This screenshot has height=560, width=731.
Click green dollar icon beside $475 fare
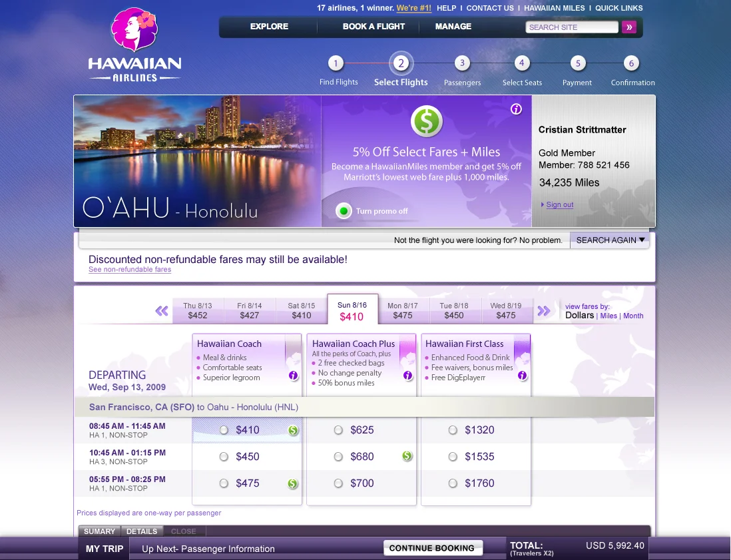(292, 483)
